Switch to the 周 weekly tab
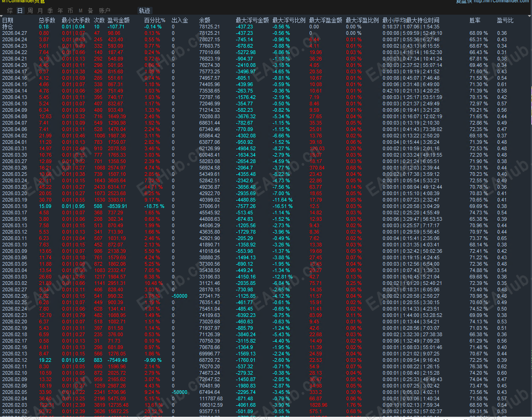Screen dimensions: 532x420 (30, 11)
